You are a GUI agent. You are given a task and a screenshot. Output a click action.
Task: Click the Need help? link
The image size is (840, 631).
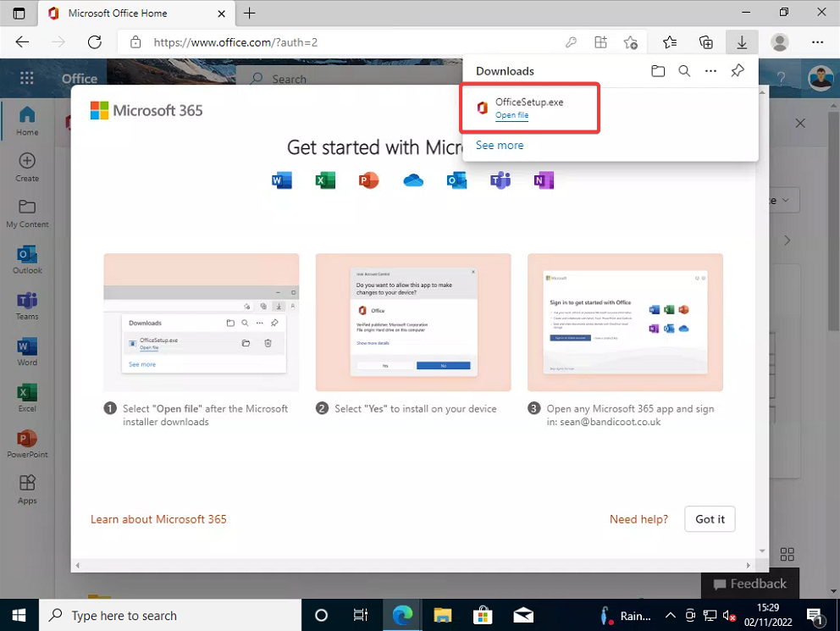click(638, 519)
